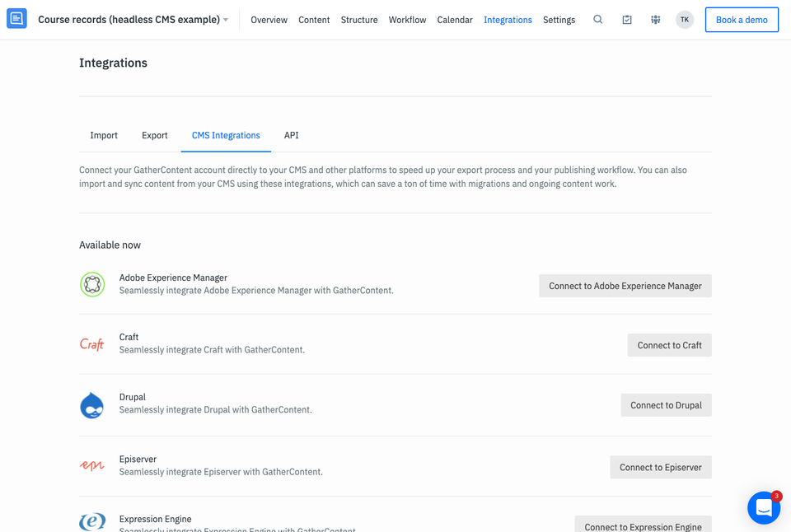Click the Integrations page heading
Screen dimensions: 791x532
(x=113, y=63)
